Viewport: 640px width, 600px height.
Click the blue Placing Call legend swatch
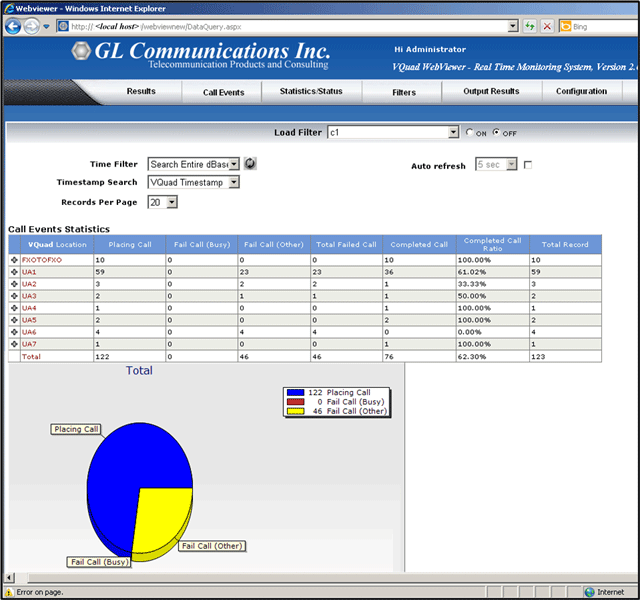[x=296, y=392]
